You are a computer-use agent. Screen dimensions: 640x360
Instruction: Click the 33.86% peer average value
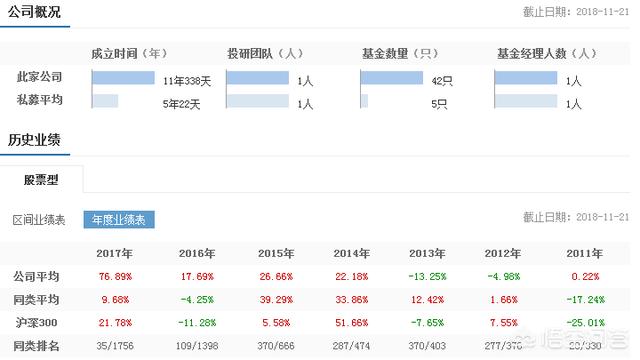pos(352,300)
